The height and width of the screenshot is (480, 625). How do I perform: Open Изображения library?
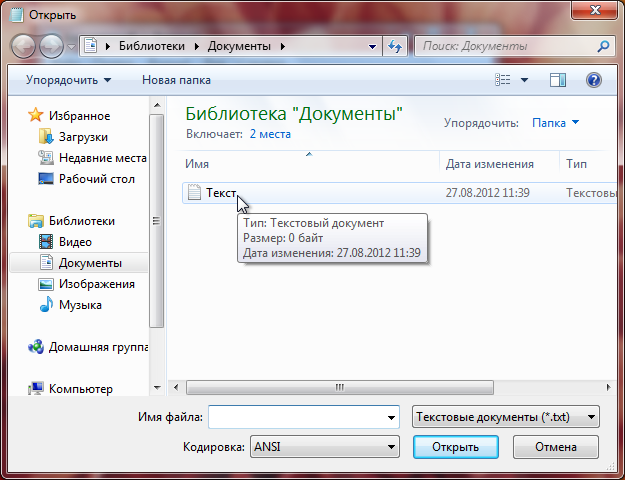tap(97, 284)
